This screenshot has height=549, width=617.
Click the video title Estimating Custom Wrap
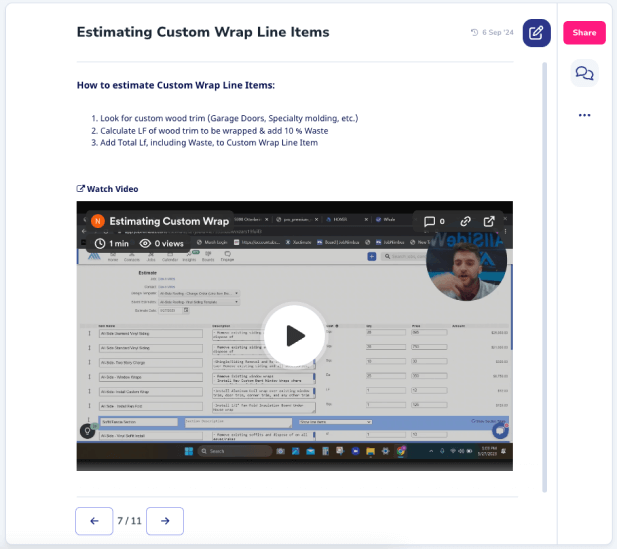(x=169, y=221)
